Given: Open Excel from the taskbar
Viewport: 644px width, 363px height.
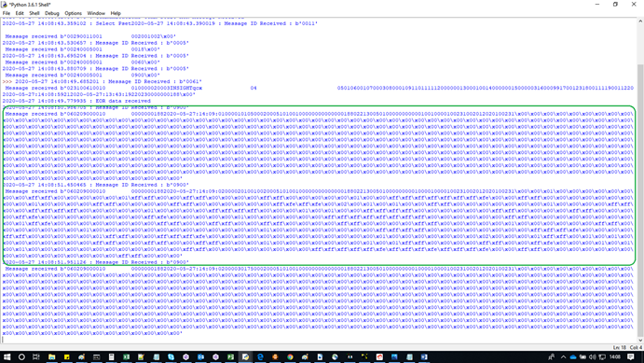Looking at the screenshot, I should coord(126,356).
